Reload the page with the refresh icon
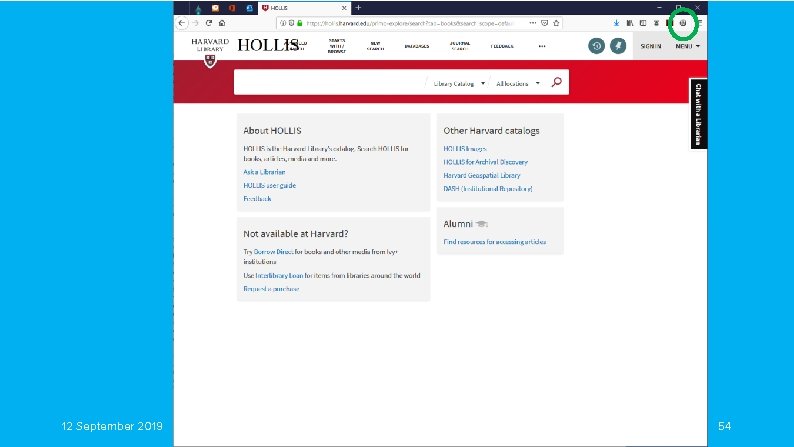This screenshot has width=794, height=447. tap(209, 23)
